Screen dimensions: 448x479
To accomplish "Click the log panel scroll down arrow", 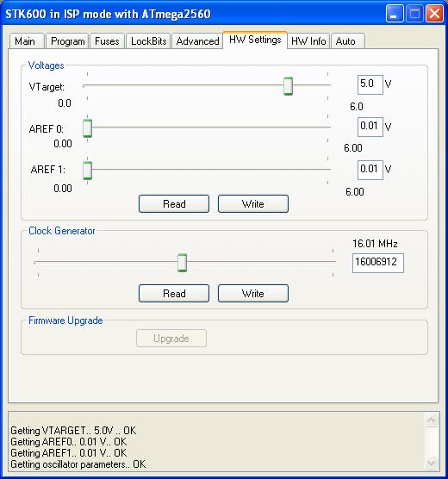I will click(431, 463).
